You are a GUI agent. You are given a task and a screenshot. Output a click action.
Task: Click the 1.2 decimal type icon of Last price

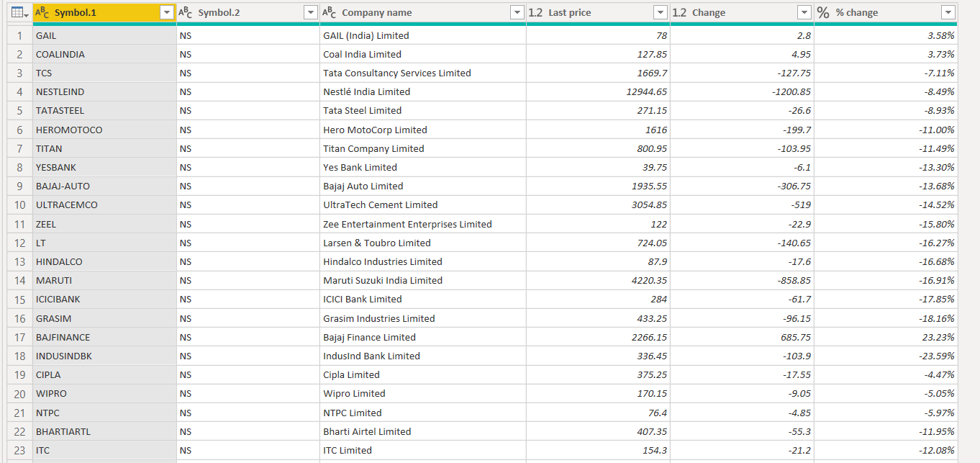point(535,12)
